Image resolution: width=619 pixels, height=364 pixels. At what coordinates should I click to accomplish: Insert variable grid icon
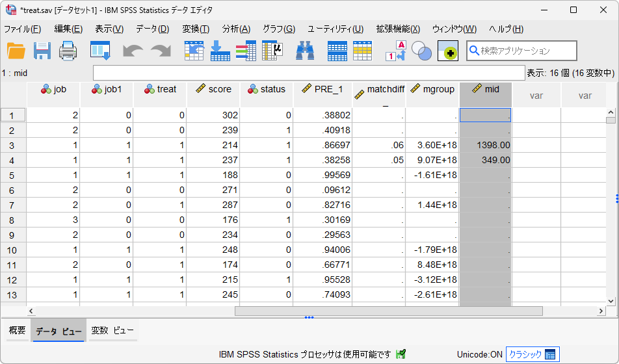(362, 51)
